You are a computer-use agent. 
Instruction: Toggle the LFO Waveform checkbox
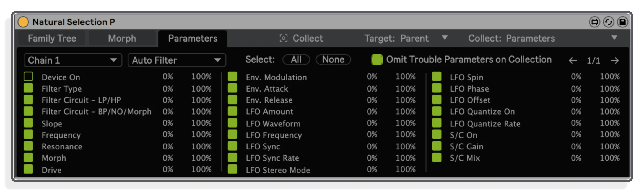pos(232,123)
